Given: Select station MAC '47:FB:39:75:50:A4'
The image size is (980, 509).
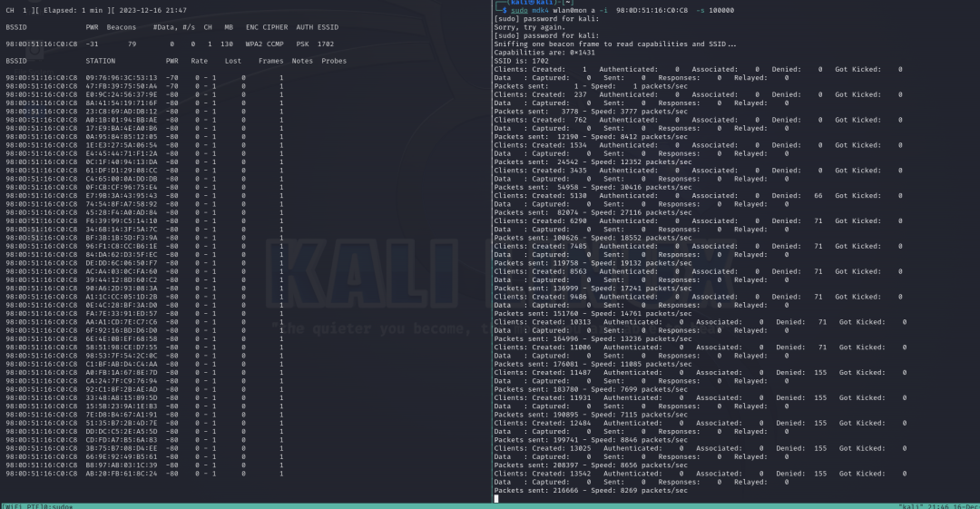Looking at the screenshot, I should (x=122, y=86).
